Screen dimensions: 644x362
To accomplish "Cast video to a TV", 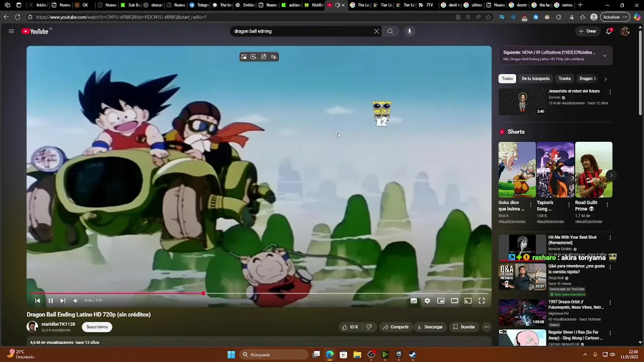I will [x=468, y=301].
